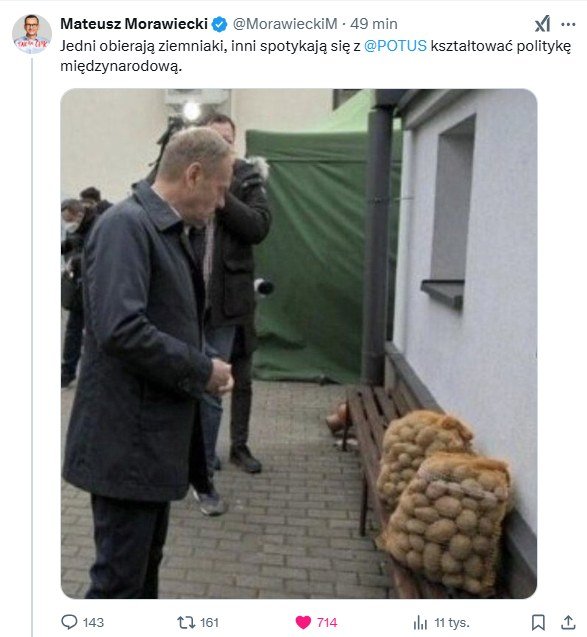Click the tweet text to open post

[316, 56]
